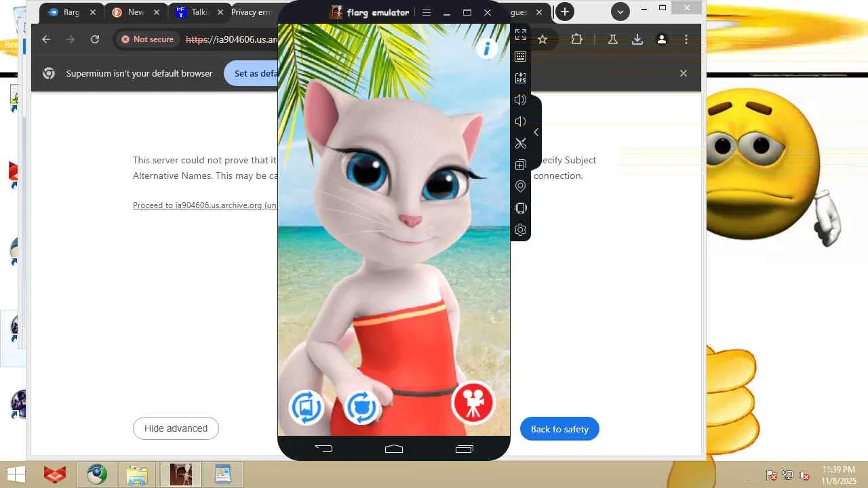Viewport: 868px width, 488px height.
Task: Tap Android home navigation button
Action: [x=394, y=448]
